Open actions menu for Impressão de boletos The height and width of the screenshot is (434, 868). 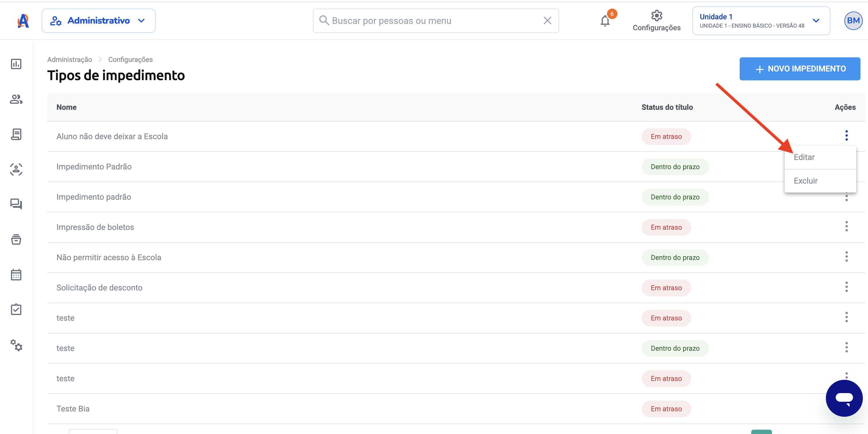tap(846, 226)
